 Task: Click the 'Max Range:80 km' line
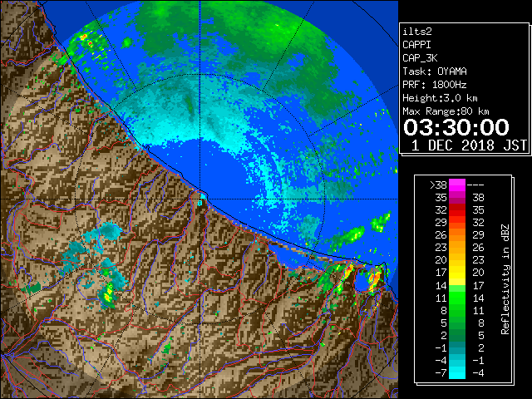pyautogui.click(x=446, y=111)
